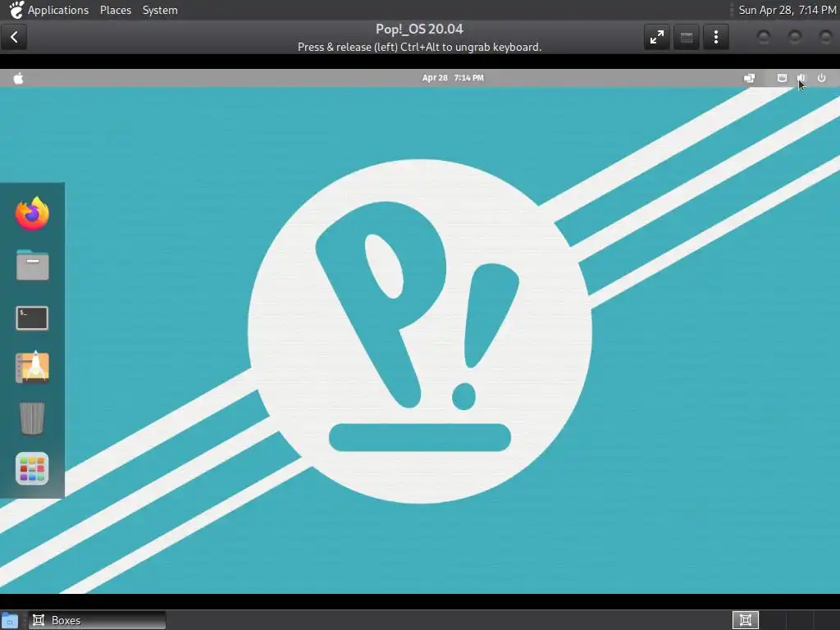Launch Firefox from the dock
Image resolution: width=840 pixels, height=630 pixels.
(32, 213)
